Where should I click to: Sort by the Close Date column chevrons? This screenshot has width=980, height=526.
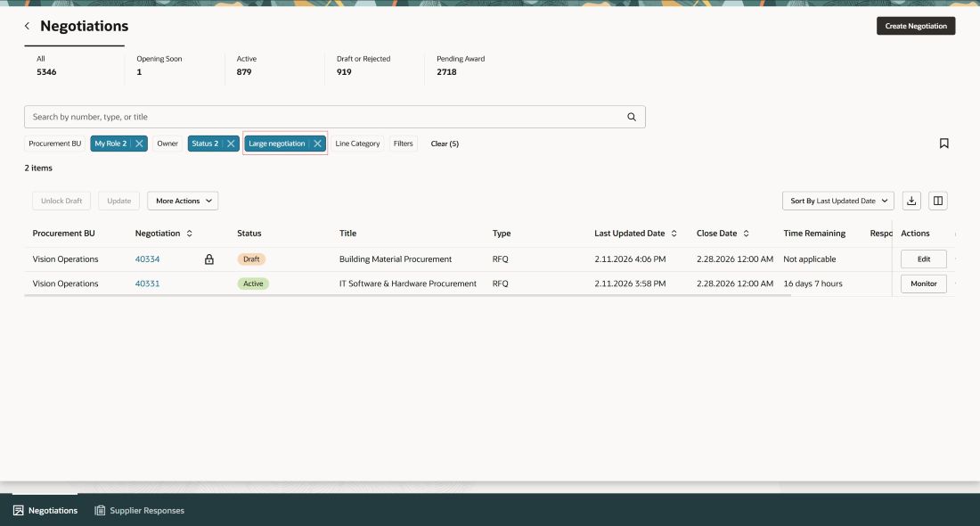(746, 233)
